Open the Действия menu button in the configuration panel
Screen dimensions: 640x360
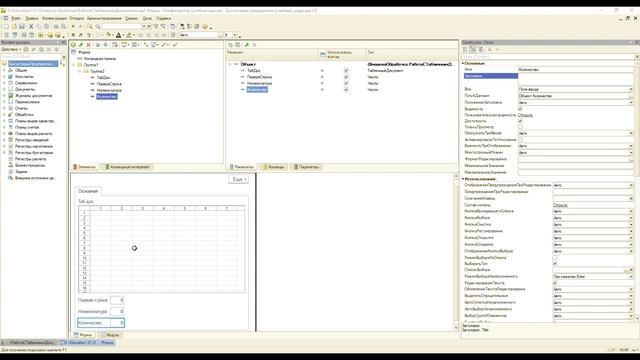pyautogui.click(x=11, y=49)
